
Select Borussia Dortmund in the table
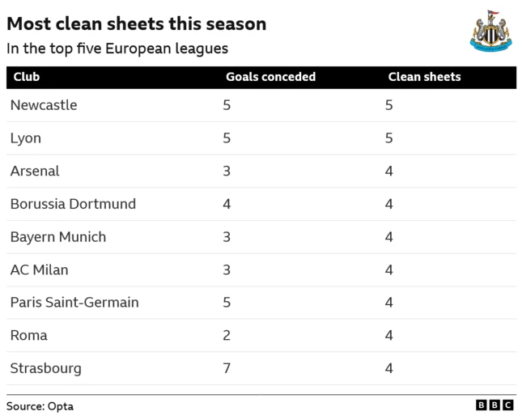point(73,204)
